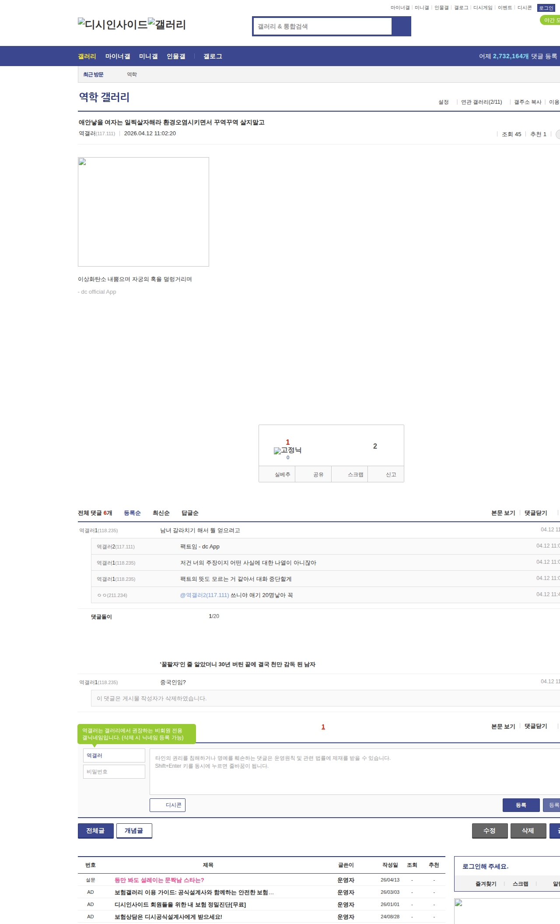560x924 pixels.
Task: Focus the comment text area
Action: pyautogui.click(x=355, y=772)
